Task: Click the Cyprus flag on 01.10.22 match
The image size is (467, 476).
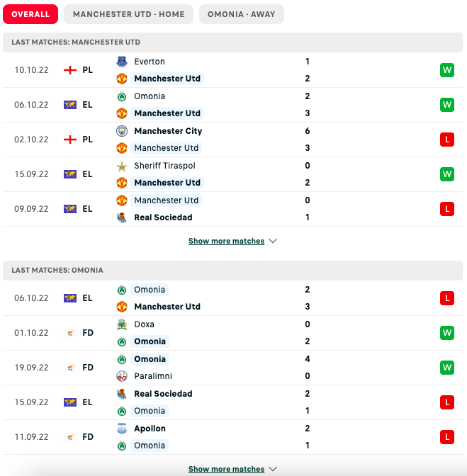Action: [69, 333]
